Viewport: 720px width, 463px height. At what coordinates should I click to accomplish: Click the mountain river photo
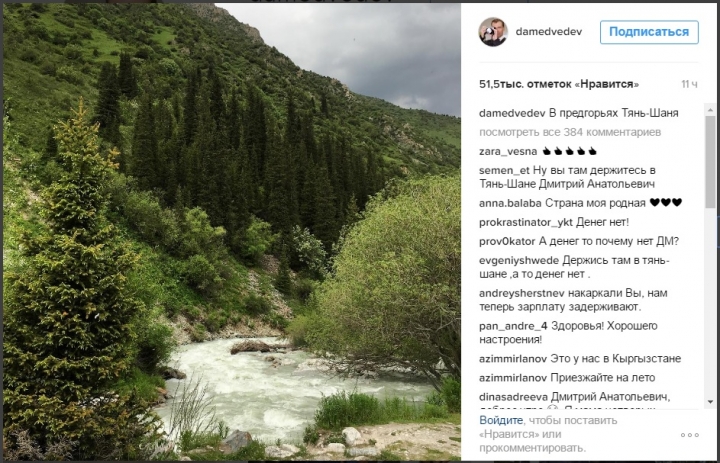tap(232, 232)
